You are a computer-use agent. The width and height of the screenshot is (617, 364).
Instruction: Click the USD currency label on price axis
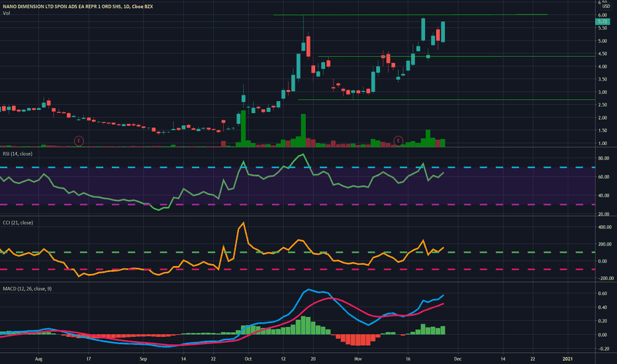[x=606, y=7]
